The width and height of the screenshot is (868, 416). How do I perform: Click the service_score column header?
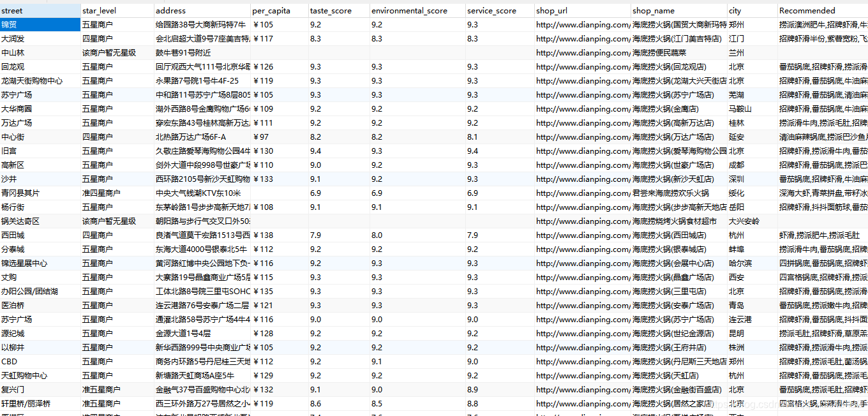coord(500,10)
